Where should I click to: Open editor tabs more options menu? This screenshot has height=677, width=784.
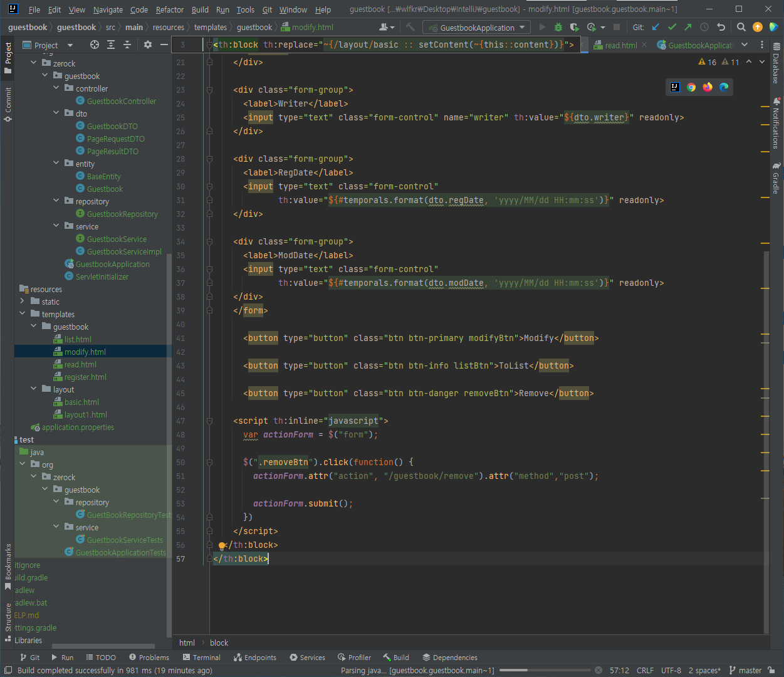(762, 45)
